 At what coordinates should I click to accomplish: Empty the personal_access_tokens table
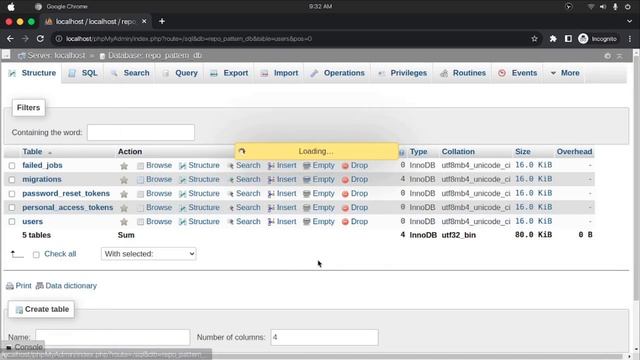319,207
